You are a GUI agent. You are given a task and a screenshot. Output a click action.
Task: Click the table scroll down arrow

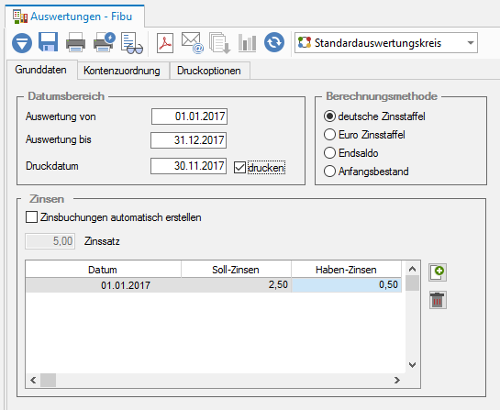click(412, 365)
